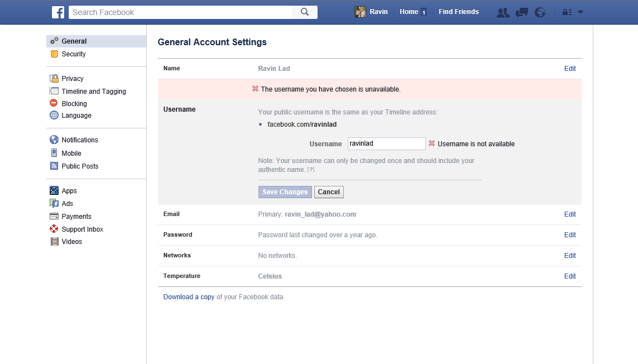Click the Timeline and Tagging icon
Image resolution: width=638 pixels, height=364 pixels.
tap(54, 91)
